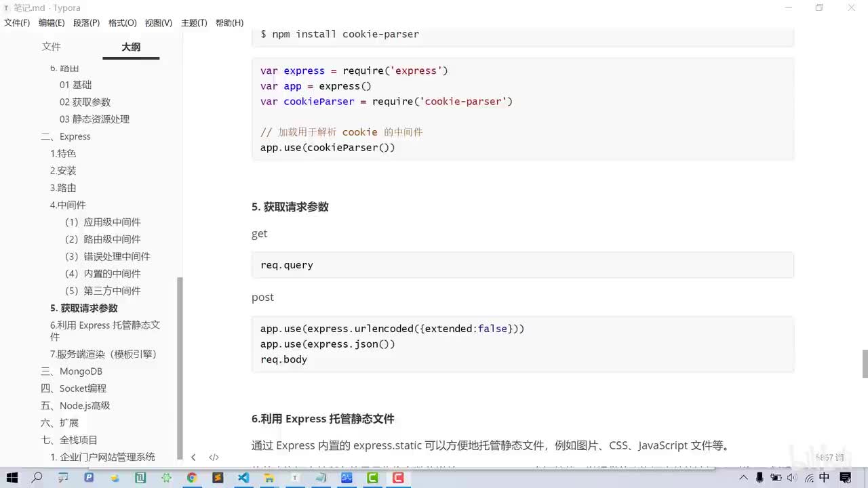Click the req.body line in the post code block
868x488 pixels.
[284, 359]
